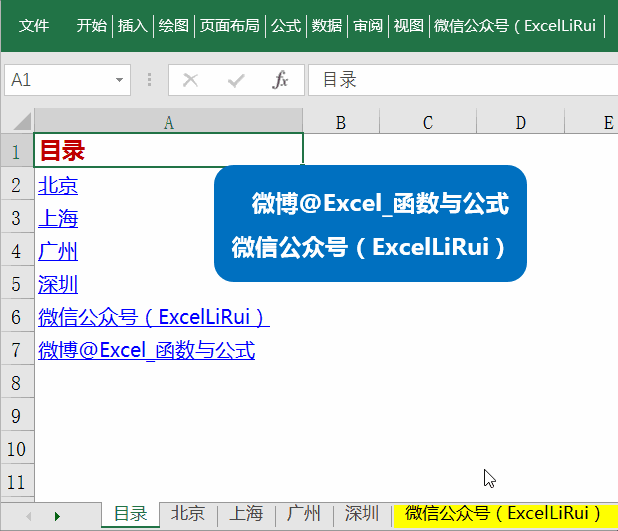Open the 微博@Excel_函数与公式 hyperlink in A7
Viewport: 618px width, 531px height.
pyautogui.click(x=147, y=350)
